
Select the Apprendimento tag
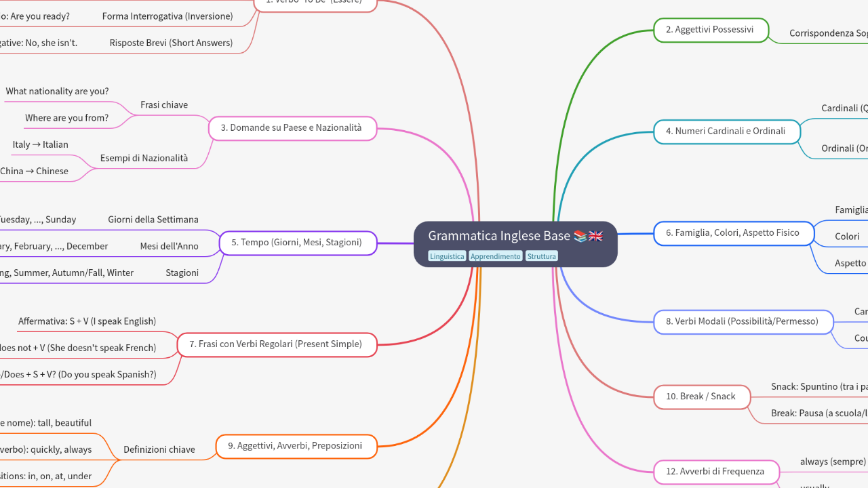point(496,256)
